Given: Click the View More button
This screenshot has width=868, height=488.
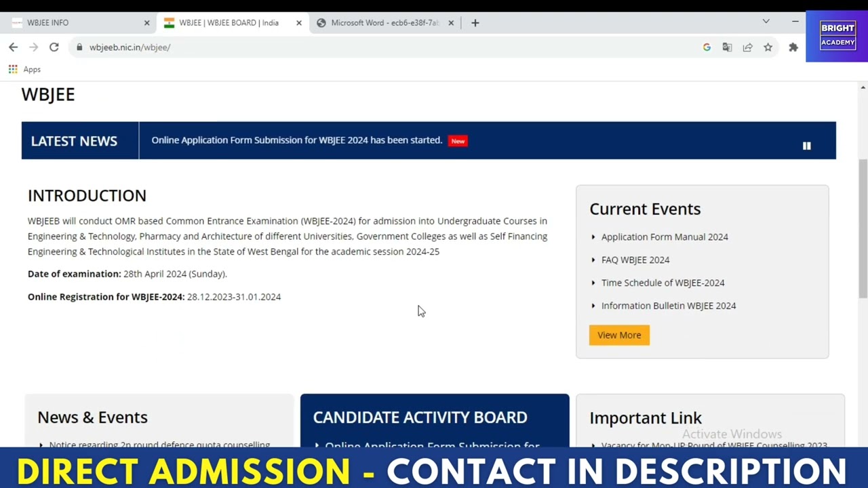Looking at the screenshot, I should (x=619, y=335).
